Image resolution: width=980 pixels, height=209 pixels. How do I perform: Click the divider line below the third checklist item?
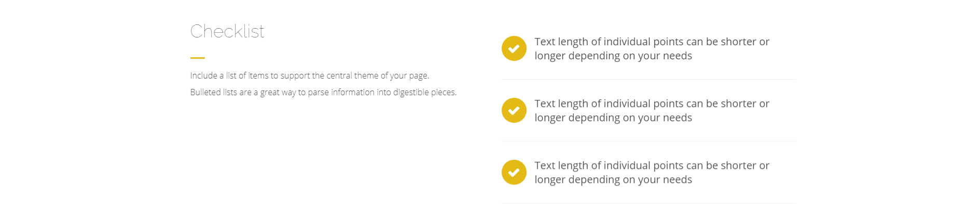(649, 203)
